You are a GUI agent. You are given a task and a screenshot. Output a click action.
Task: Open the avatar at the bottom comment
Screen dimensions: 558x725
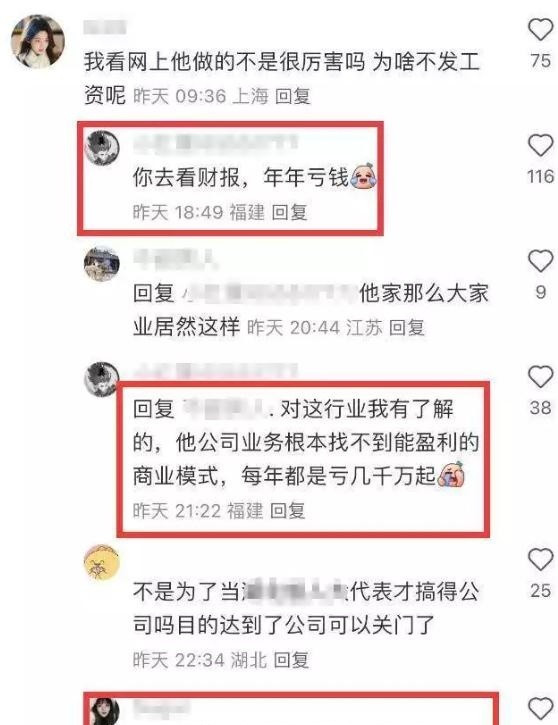pyautogui.click(x=102, y=712)
